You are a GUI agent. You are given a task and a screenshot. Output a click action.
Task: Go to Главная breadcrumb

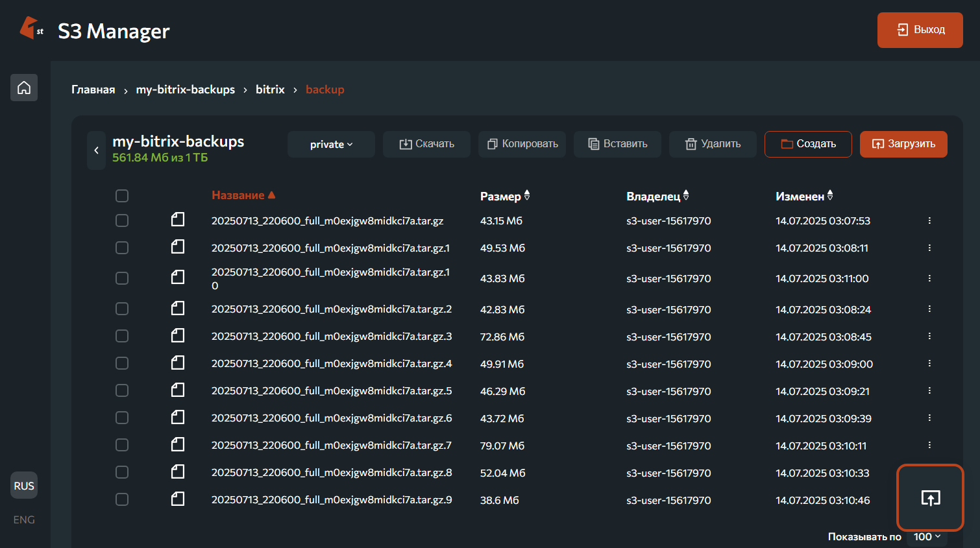click(93, 89)
